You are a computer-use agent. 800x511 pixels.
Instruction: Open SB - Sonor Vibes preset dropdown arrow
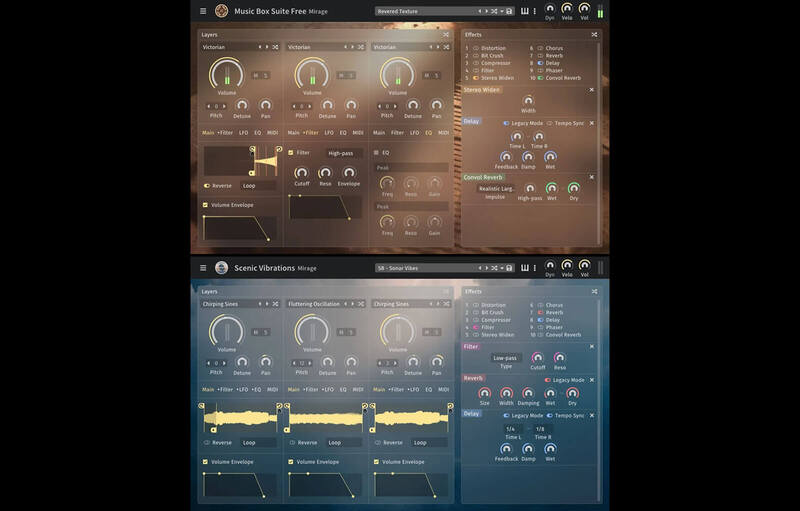(x=502, y=268)
